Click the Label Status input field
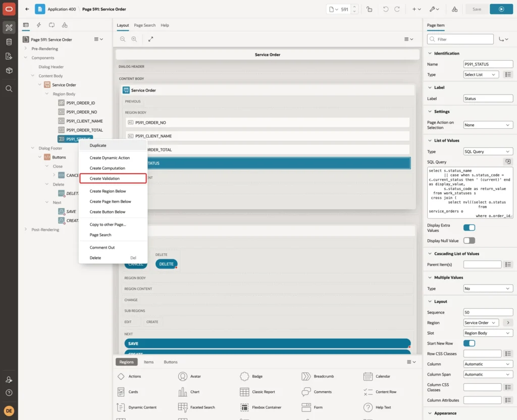 (488, 98)
